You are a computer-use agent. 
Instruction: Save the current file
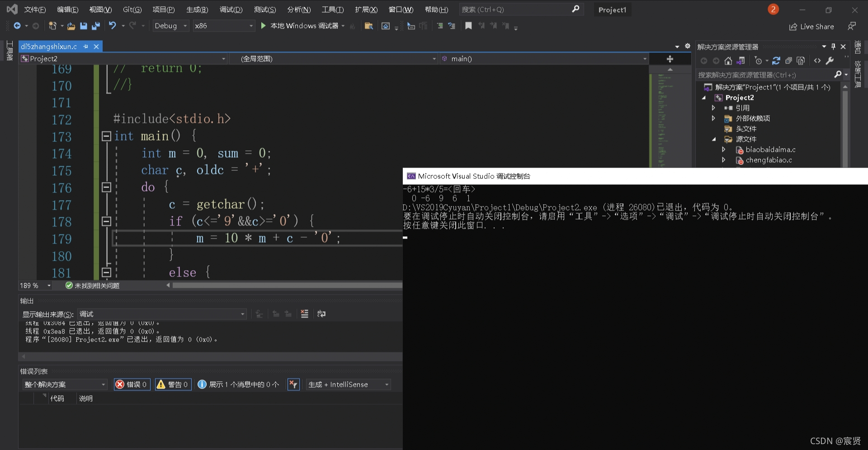pos(83,26)
